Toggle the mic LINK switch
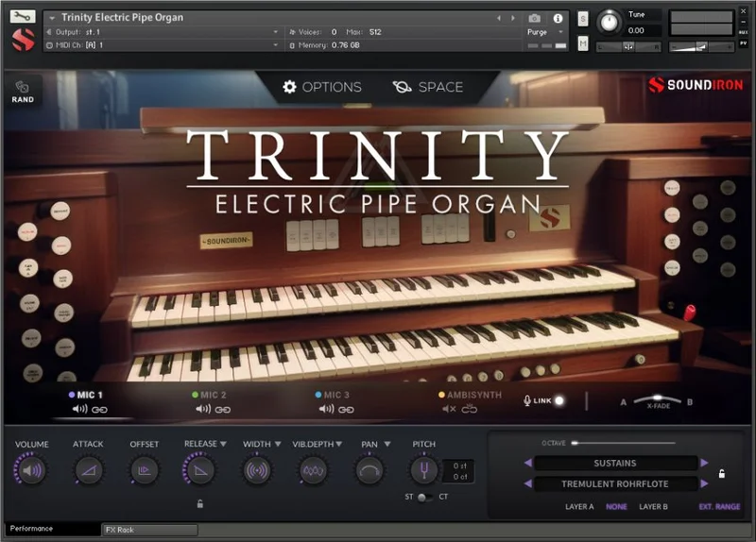This screenshot has height=542, width=756. pos(558,400)
